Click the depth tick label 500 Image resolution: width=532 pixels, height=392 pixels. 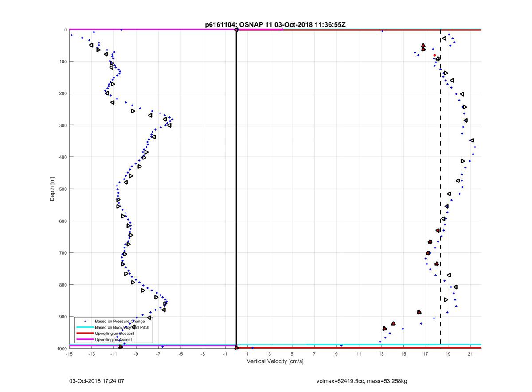tap(63, 189)
